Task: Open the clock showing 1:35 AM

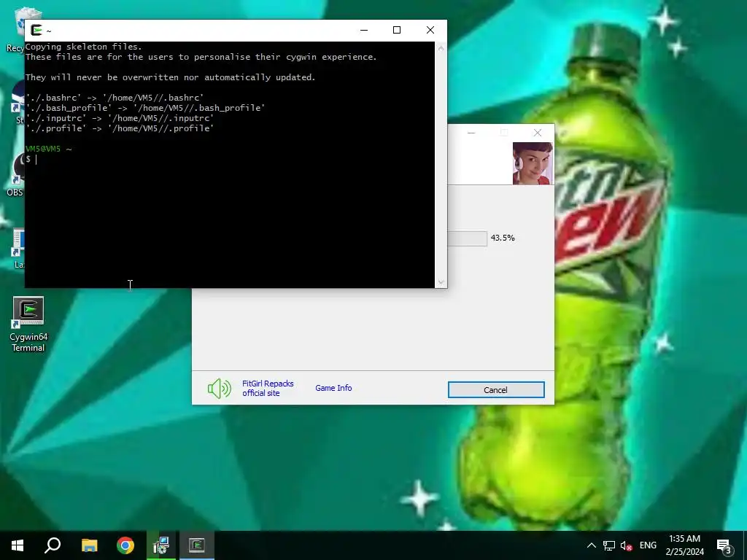Action: coord(684,545)
